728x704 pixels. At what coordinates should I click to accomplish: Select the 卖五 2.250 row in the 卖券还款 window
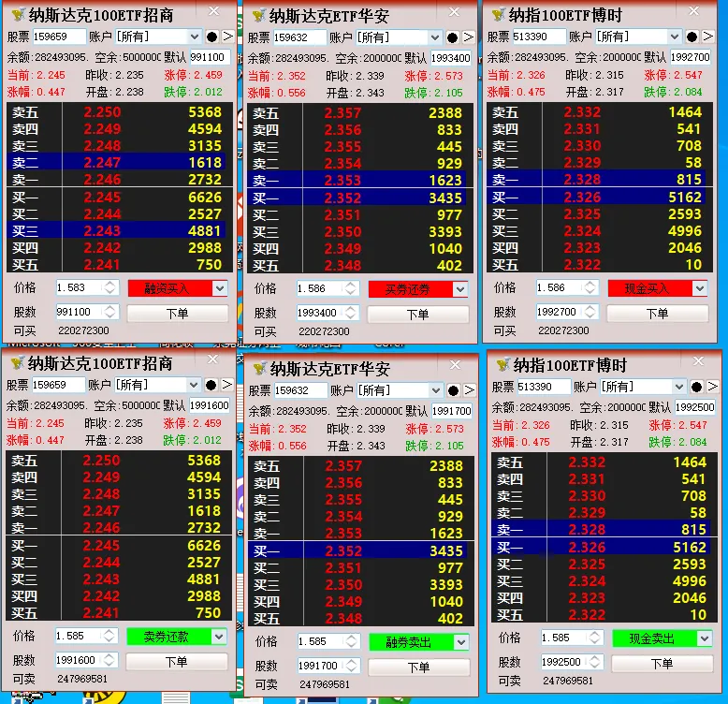pos(119,461)
